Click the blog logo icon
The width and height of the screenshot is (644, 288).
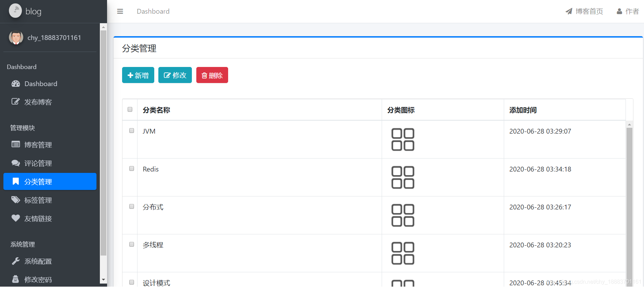pyautogui.click(x=15, y=11)
